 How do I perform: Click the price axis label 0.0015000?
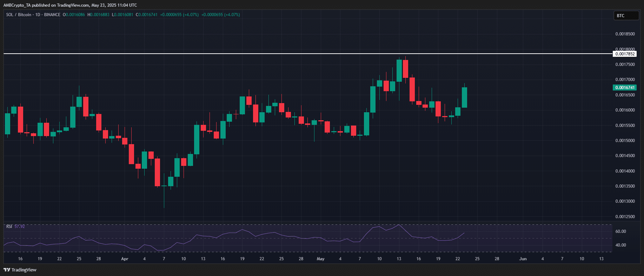point(625,141)
